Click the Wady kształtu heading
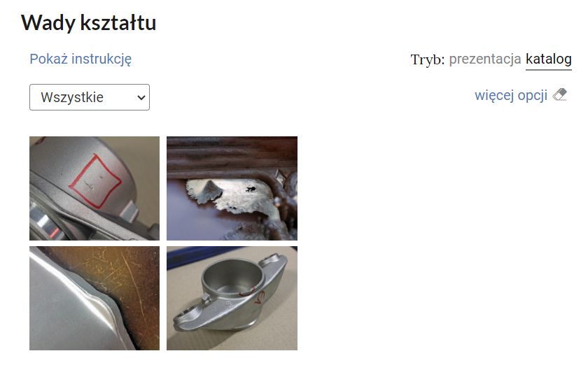Screen dimensions: 588x379 (88, 22)
